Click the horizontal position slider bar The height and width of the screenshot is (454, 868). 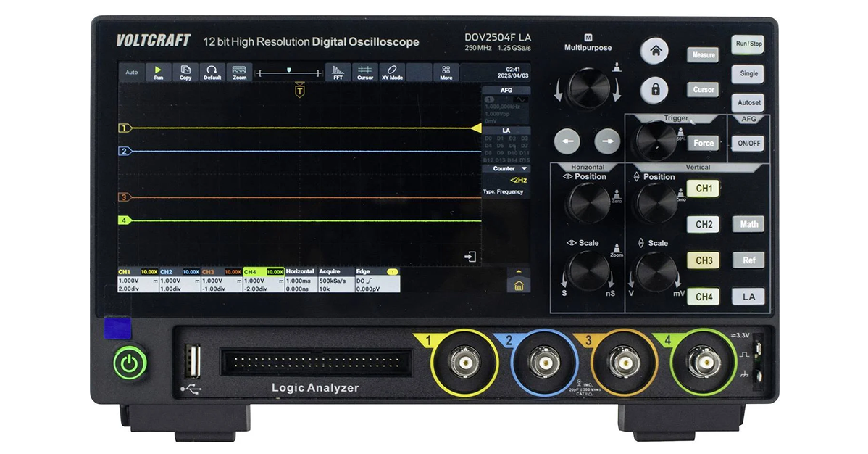pyautogui.click(x=289, y=73)
